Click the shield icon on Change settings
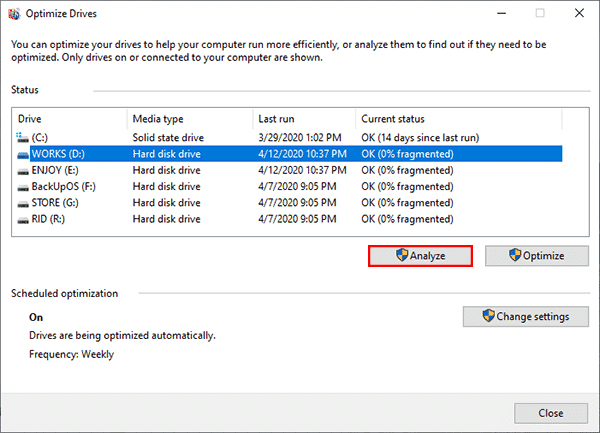Screen dimensions: 600x433 pyautogui.click(x=488, y=316)
